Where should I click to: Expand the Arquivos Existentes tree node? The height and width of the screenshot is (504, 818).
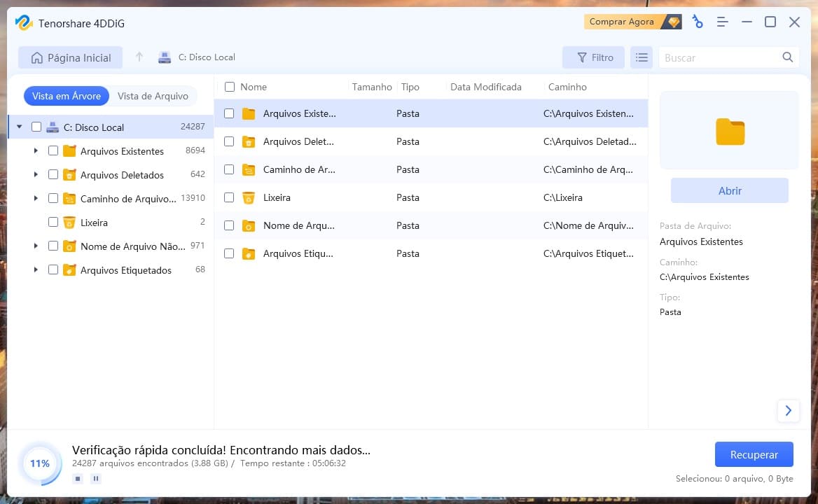click(x=36, y=150)
